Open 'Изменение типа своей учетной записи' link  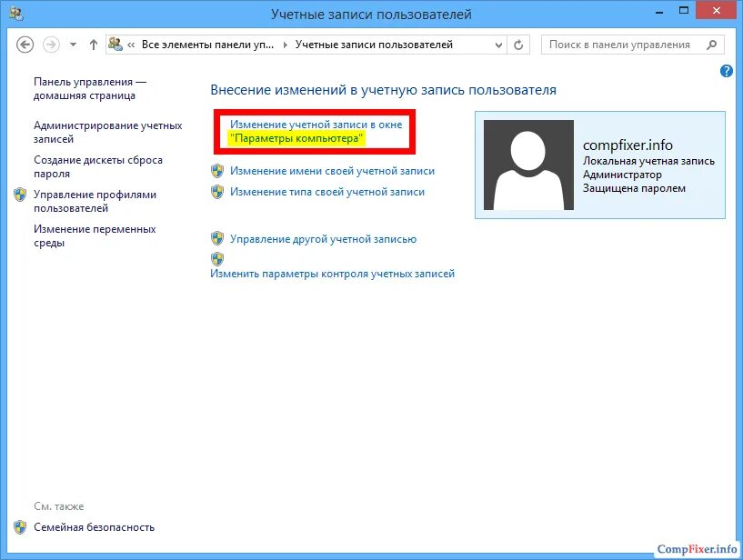pyautogui.click(x=327, y=192)
